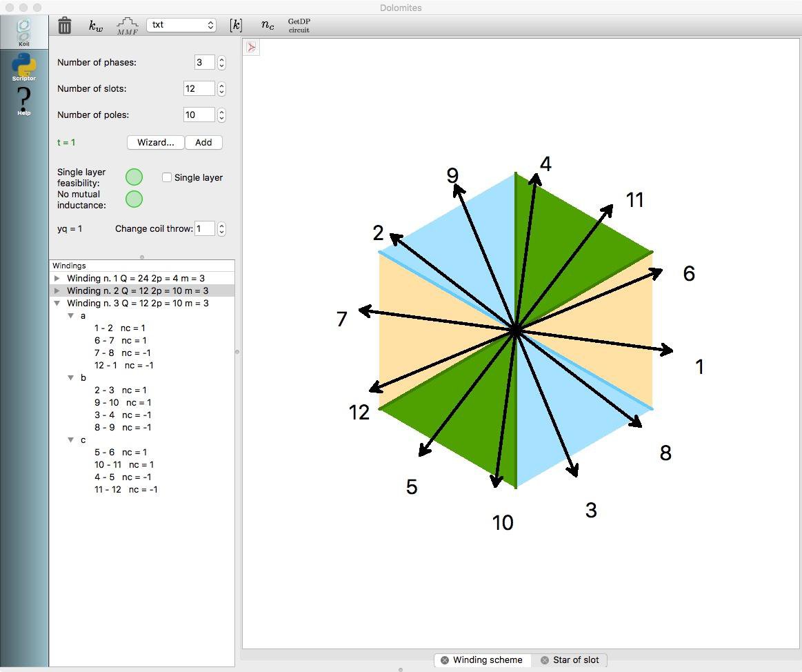Open the Help section
The height and width of the screenshot is (672, 802).
click(24, 101)
